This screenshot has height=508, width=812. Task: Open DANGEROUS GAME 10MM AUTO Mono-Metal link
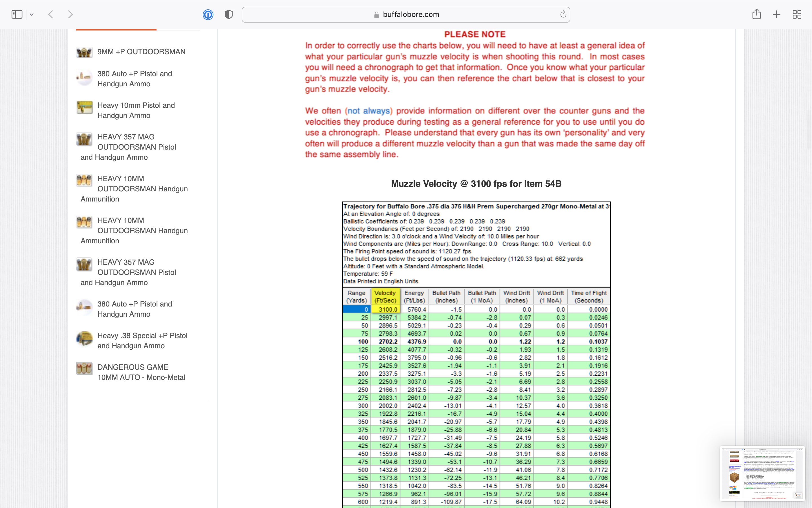(x=141, y=372)
